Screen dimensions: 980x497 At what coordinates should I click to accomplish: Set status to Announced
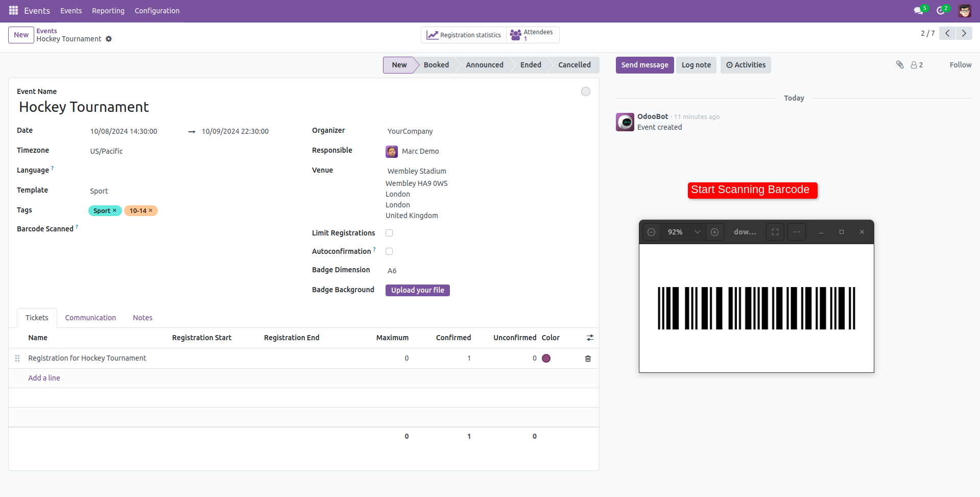(484, 65)
